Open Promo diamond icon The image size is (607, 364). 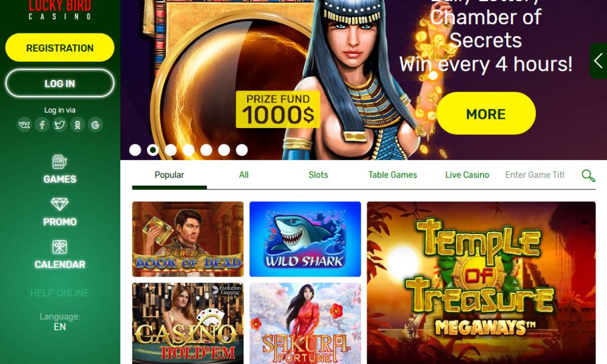pos(59,204)
